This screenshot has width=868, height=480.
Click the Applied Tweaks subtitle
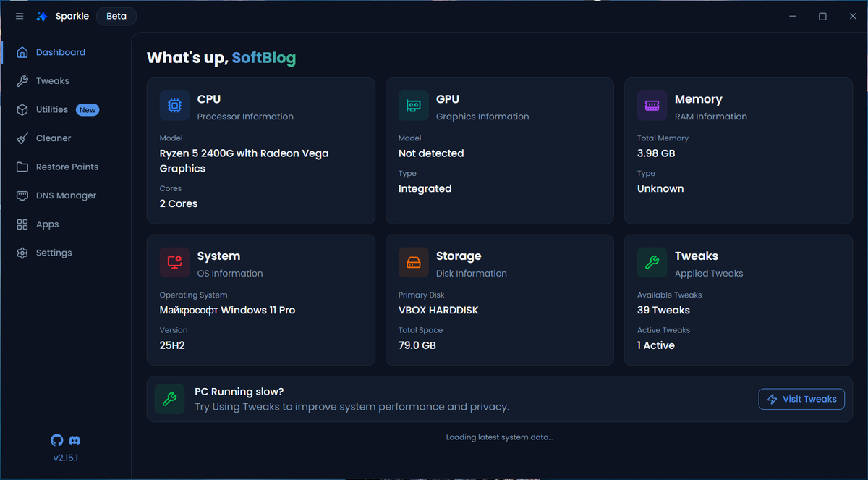[x=709, y=274]
